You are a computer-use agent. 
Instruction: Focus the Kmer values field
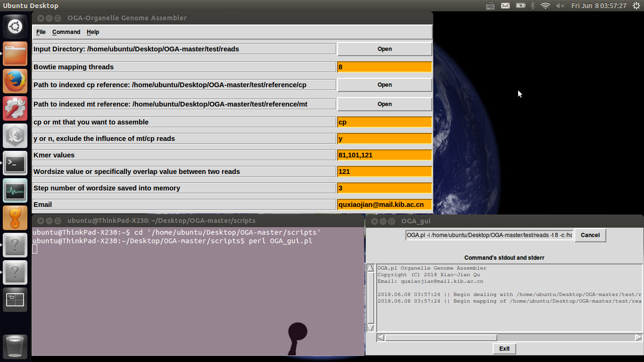click(385, 155)
